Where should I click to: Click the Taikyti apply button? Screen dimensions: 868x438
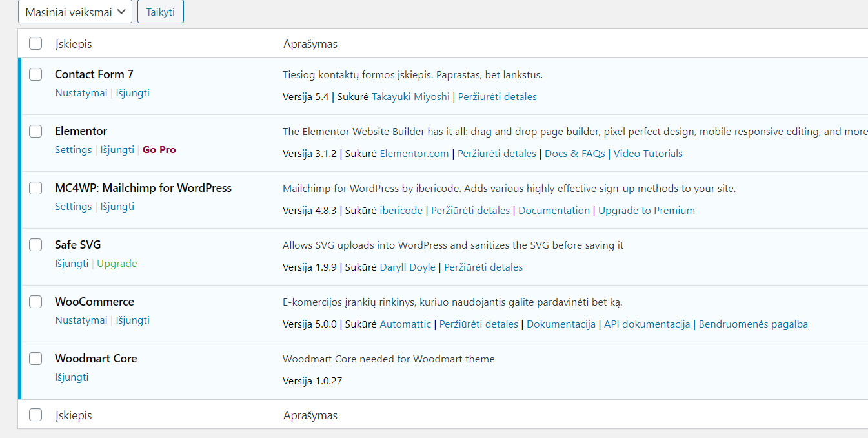click(161, 12)
